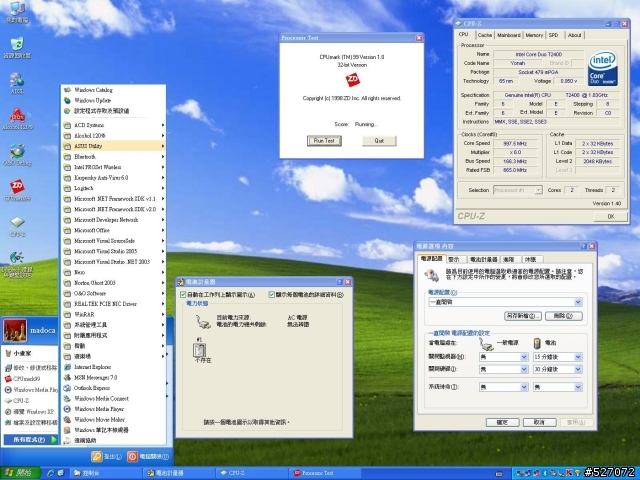Viewport: 640px width, 480px height.
Task: Toggle always show icon on taskbar checkbox
Action: click(x=183, y=295)
